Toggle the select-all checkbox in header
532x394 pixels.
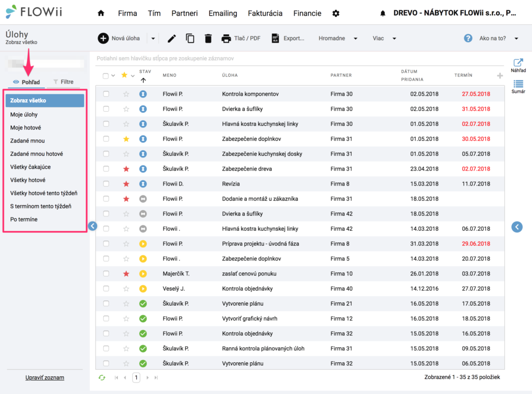pos(105,76)
